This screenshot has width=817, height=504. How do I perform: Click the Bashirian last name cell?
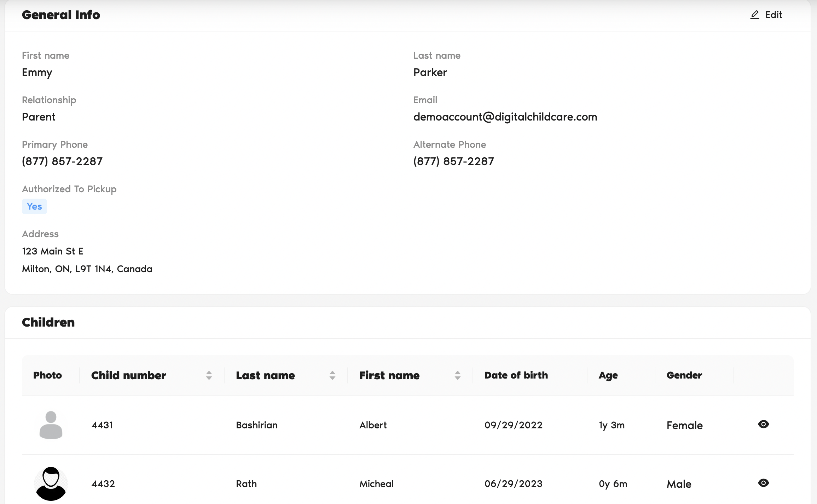click(257, 425)
